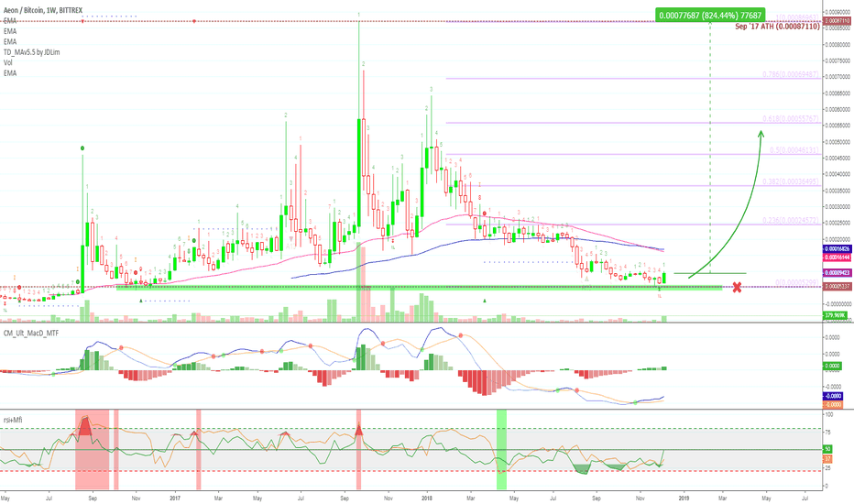Image resolution: width=854 pixels, height=504 pixels.
Task: Click the Sep '17 ATH (0.00087110) text label
Action: click(x=777, y=27)
